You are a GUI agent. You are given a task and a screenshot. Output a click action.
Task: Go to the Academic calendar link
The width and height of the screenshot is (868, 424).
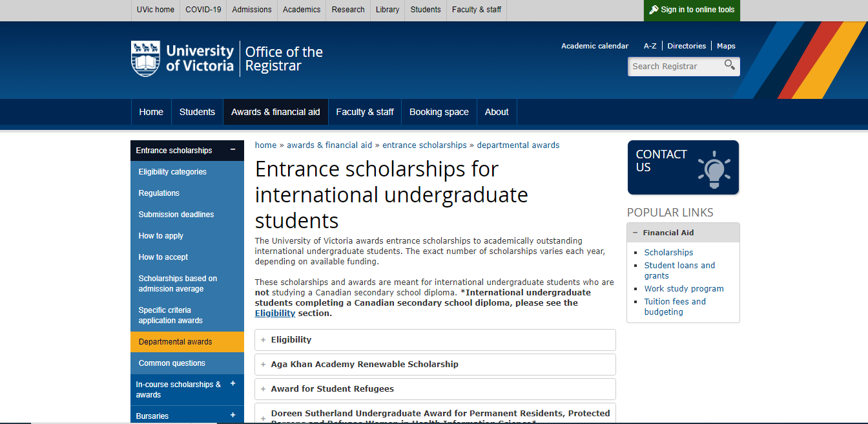point(594,46)
